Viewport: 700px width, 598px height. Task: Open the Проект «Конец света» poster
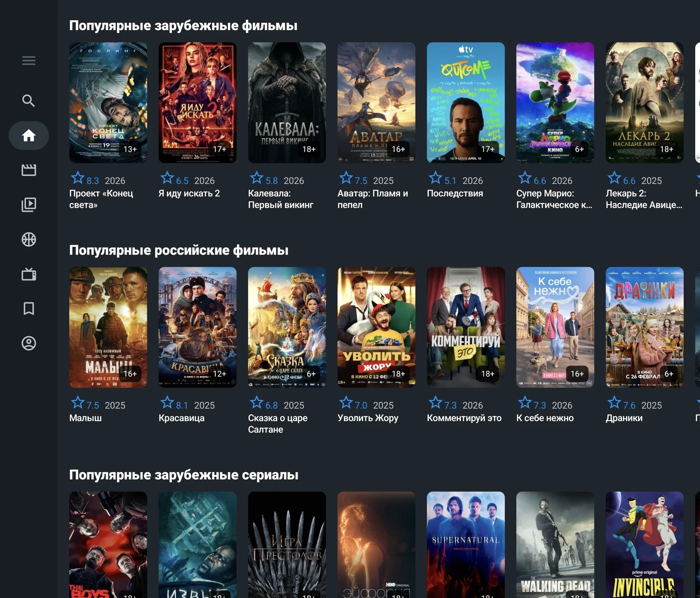click(108, 102)
